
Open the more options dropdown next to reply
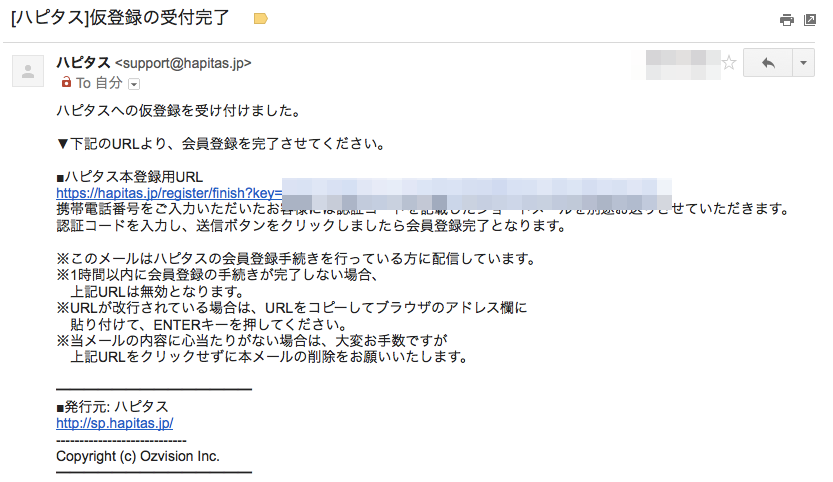click(803, 63)
